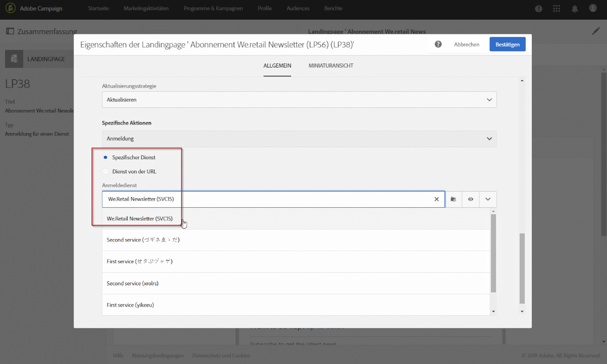607x364 pixels.
Task: Select the Dienst von der URL radio
Action: coord(105,171)
